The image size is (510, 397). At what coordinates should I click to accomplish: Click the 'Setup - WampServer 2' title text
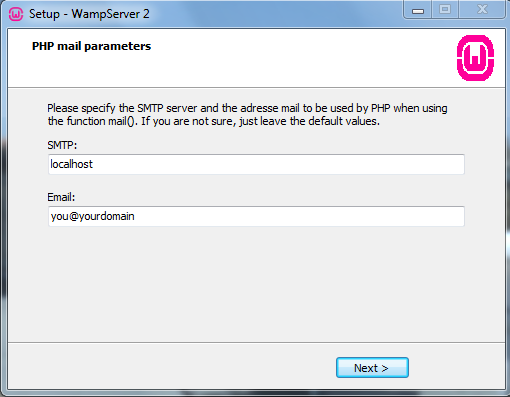pos(89,14)
